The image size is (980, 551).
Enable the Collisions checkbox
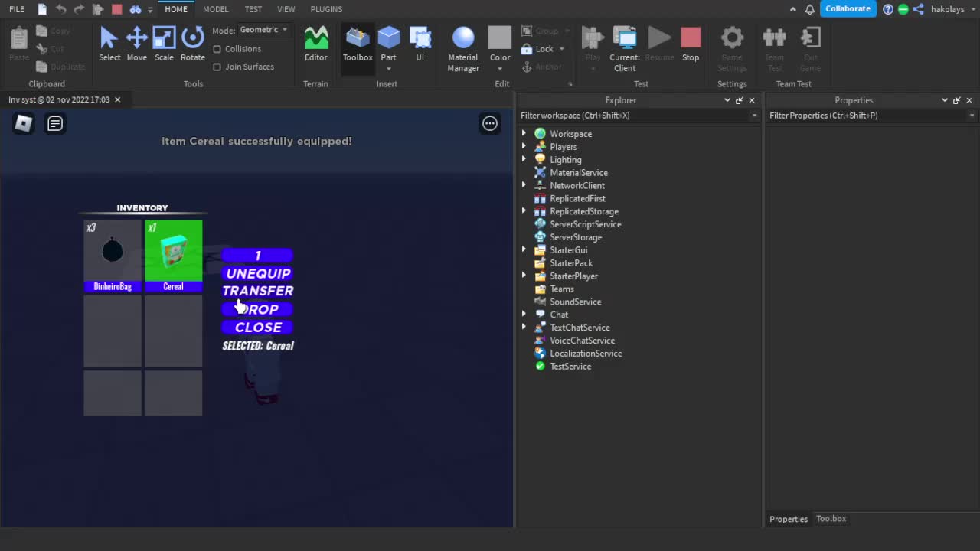click(x=217, y=48)
